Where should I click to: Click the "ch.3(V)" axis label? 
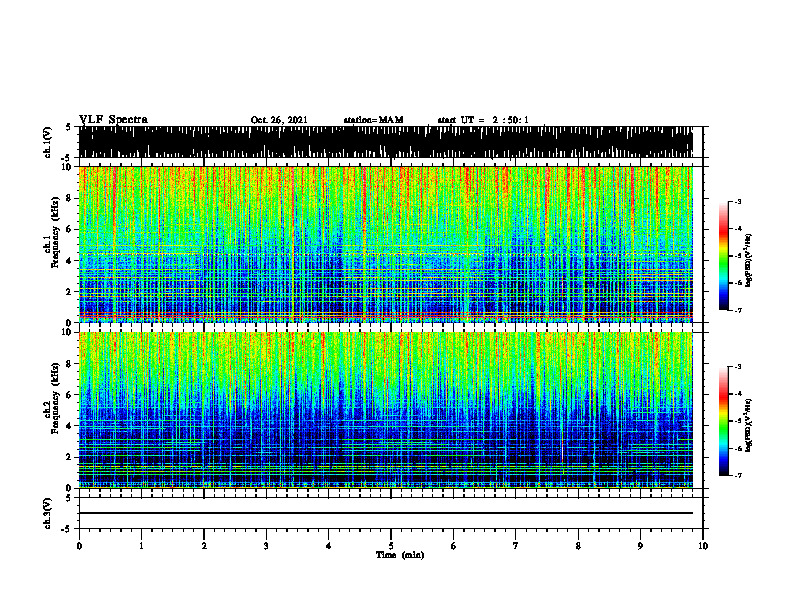click(47, 514)
